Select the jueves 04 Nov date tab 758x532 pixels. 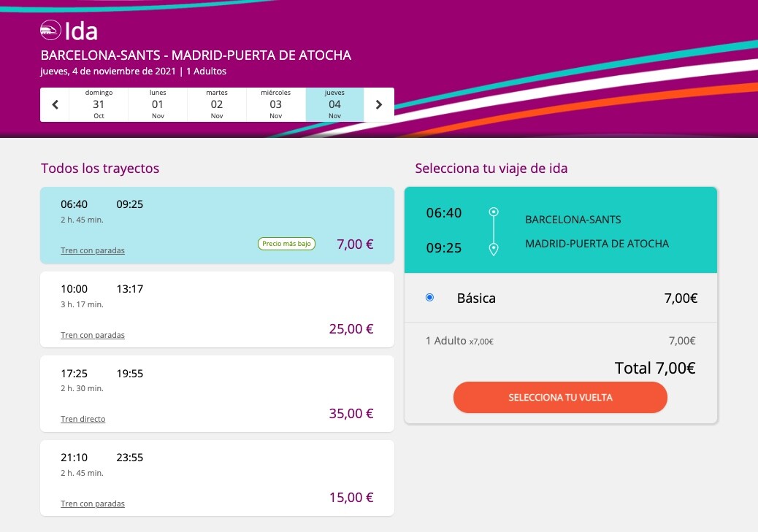click(334, 104)
